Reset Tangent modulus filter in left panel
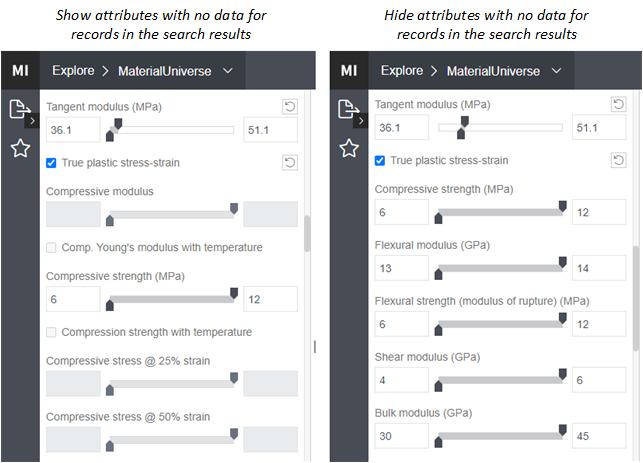The height and width of the screenshot is (463, 643). tap(289, 106)
